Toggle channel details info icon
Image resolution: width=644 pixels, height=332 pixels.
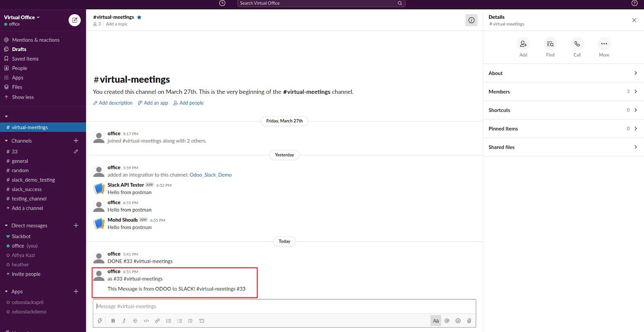(x=471, y=20)
